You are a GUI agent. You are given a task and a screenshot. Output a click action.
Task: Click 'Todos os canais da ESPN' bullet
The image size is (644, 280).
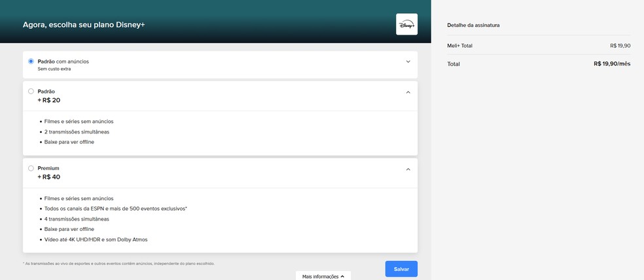[x=116, y=209]
